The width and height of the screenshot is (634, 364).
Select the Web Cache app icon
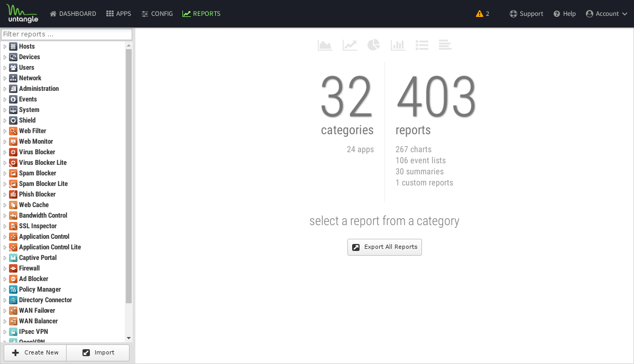(x=13, y=205)
